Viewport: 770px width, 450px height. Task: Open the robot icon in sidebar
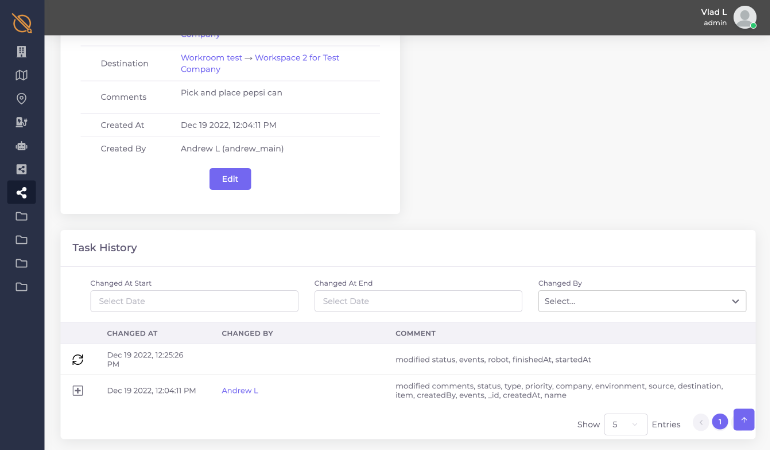pos(21,145)
